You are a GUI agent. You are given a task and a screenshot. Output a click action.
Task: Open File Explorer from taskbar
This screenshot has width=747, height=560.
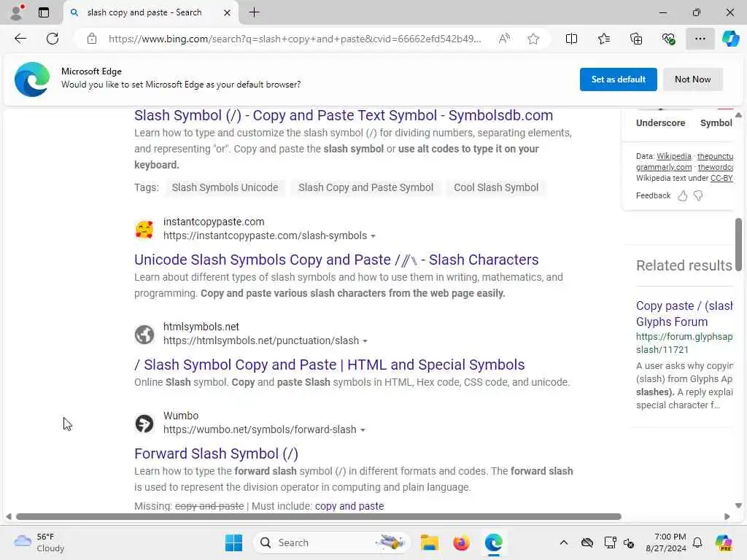pos(429,542)
